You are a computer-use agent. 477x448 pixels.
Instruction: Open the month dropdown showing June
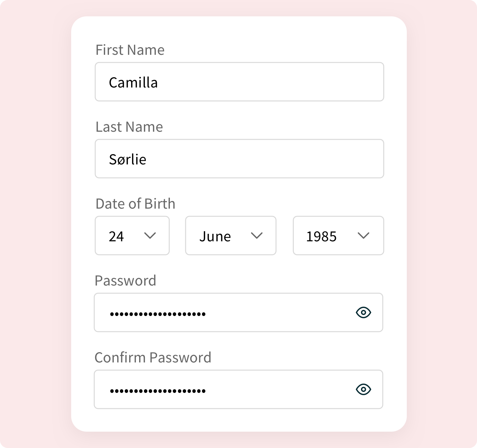tap(230, 236)
